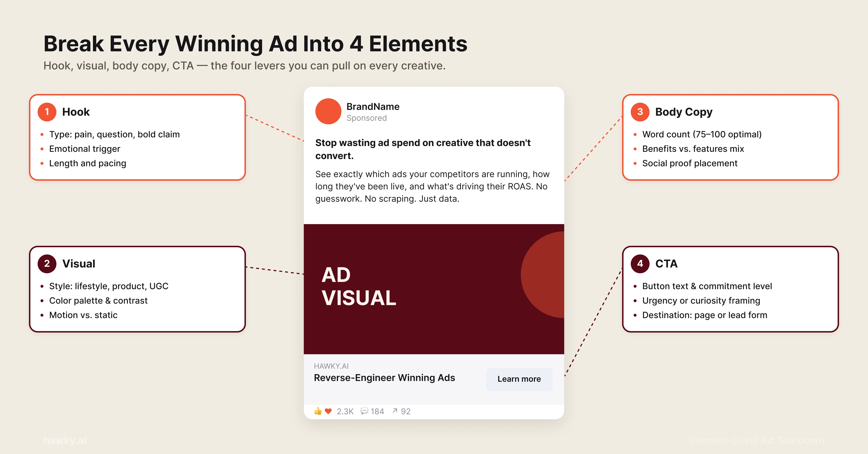The image size is (868, 454).
Task: Click the bullet for Motion vs. static
Action: [42, 315]
